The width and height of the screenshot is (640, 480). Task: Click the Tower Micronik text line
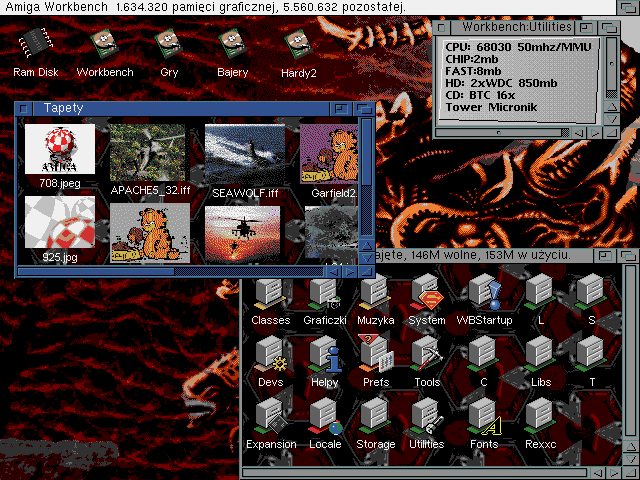click(x=491, y=107)
